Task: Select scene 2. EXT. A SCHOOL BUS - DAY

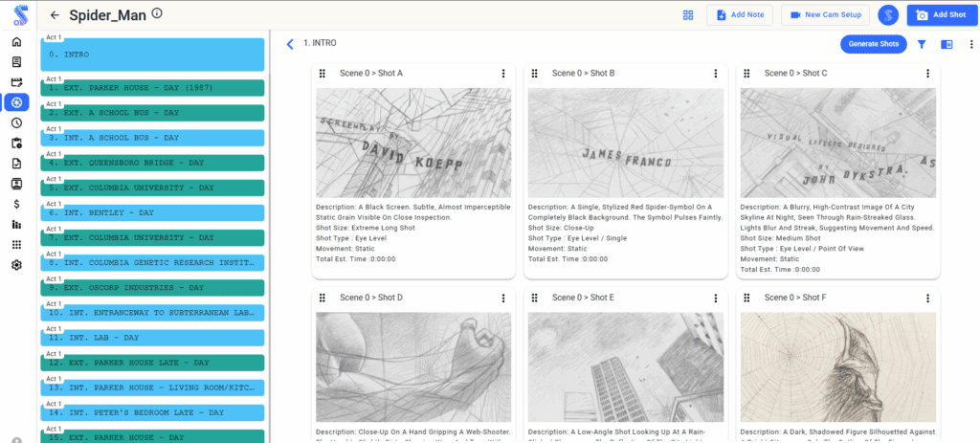Action: [x=152, y=113]
